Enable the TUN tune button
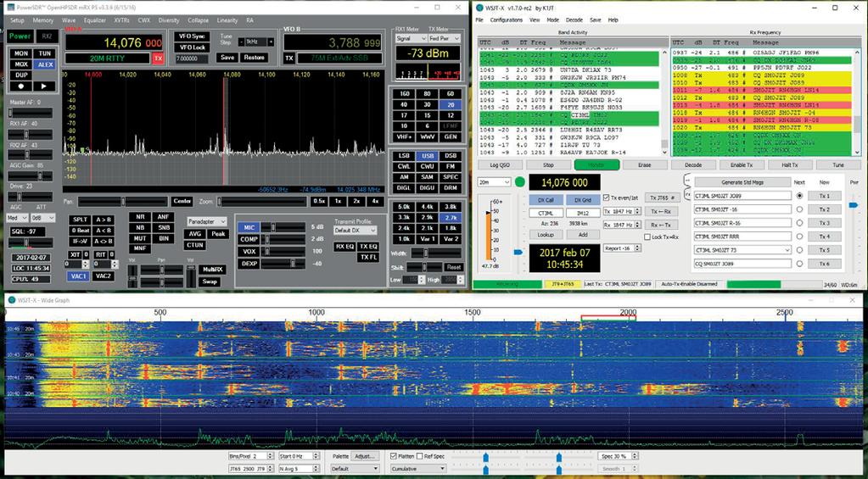Image resolution: width=868 pixels, height=479 pixels. tap(44, 53)
